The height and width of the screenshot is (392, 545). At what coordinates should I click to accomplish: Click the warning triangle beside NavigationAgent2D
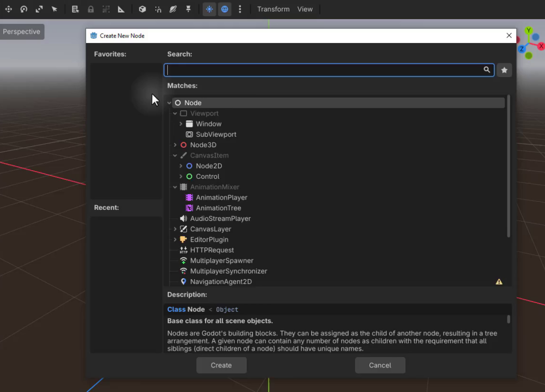pos(499,282)
